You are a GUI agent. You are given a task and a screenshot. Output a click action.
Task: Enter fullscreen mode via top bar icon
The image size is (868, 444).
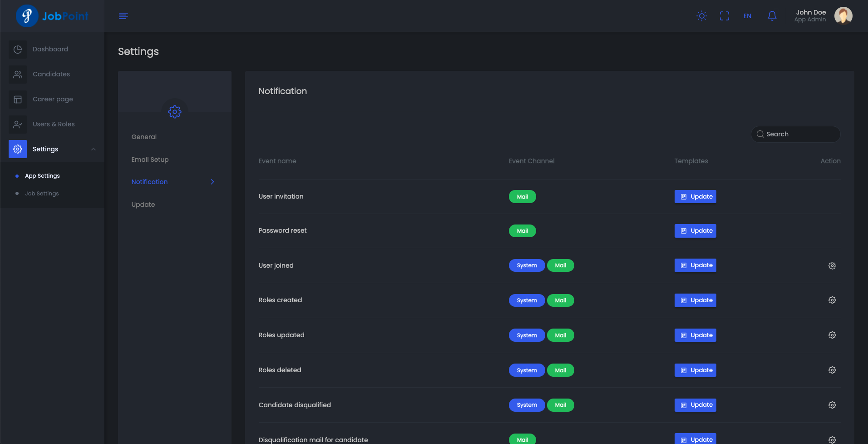coord(725,16)
